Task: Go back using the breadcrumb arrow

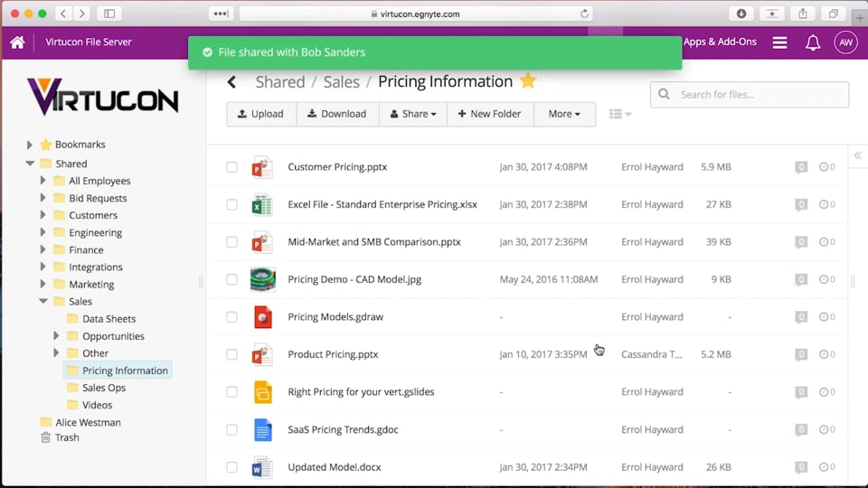Action: [232, 82]
